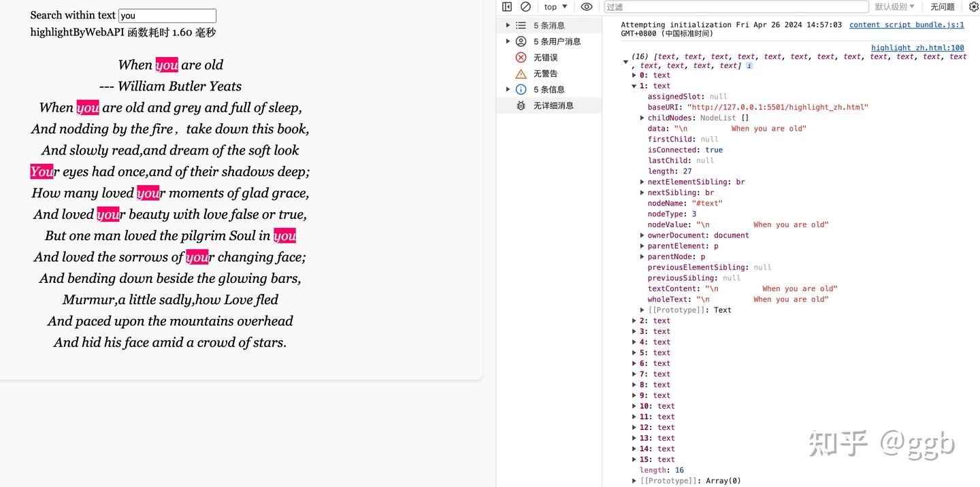Open the content_script_bundle.js:1 source link
980x487 pixels.
(906, 24)
